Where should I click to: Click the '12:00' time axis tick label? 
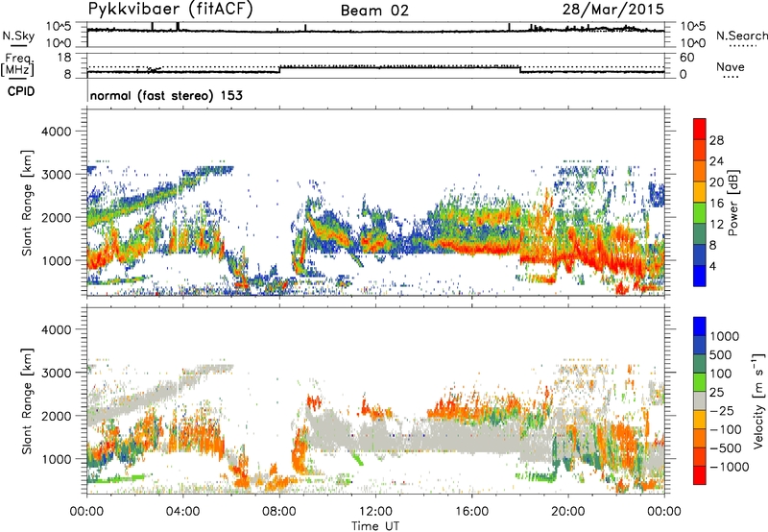[x=375, y=512]
